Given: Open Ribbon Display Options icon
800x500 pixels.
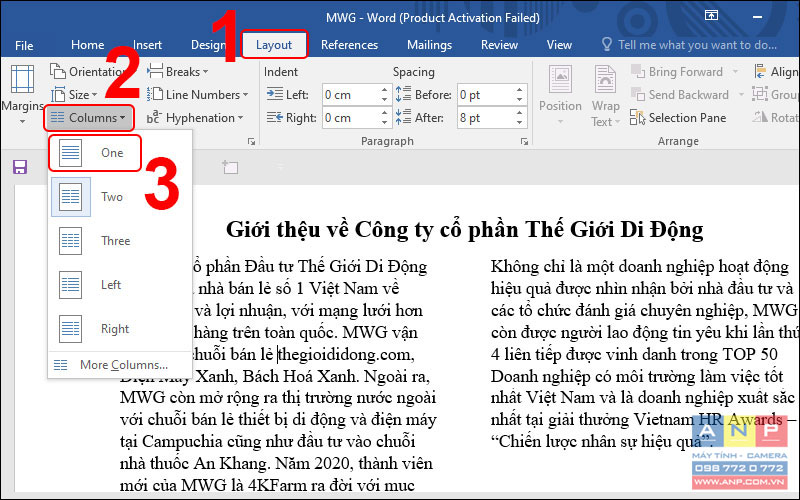Looking at the screenshot, I should pyautogui.click(x=711, y=16).
